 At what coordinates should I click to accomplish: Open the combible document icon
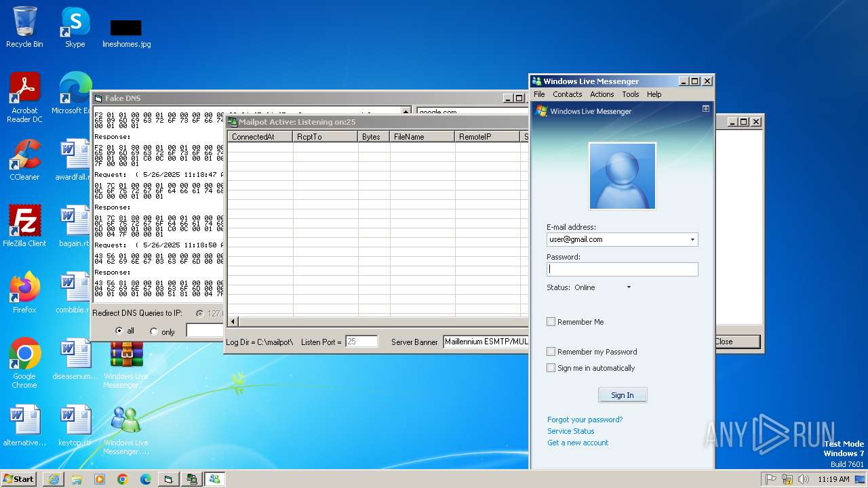click(75, 293)
